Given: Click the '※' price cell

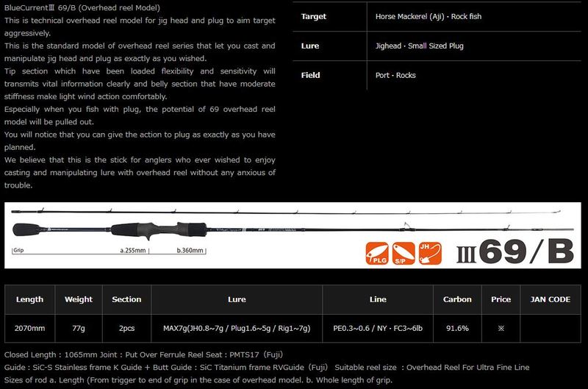Looking at the screenshot, I should coord(501,328).
